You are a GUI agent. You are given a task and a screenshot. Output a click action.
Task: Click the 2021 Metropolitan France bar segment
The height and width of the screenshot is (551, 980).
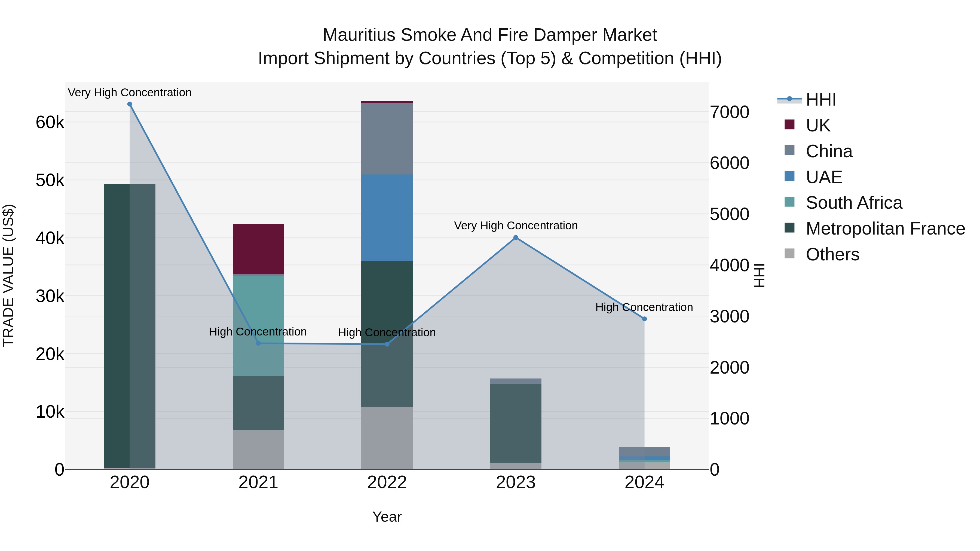click(x=258, y=403)
